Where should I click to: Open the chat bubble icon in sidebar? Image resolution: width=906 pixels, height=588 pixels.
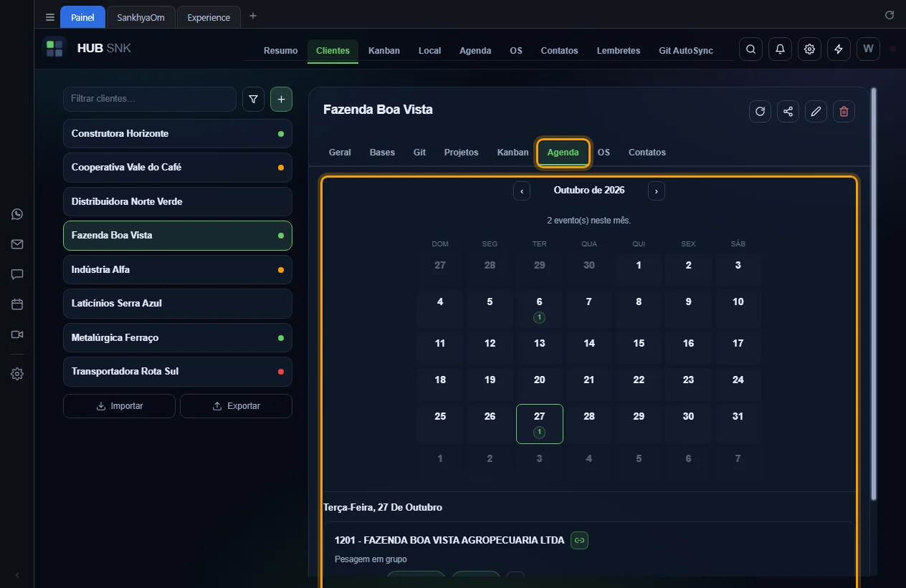(x=17, y=274)
